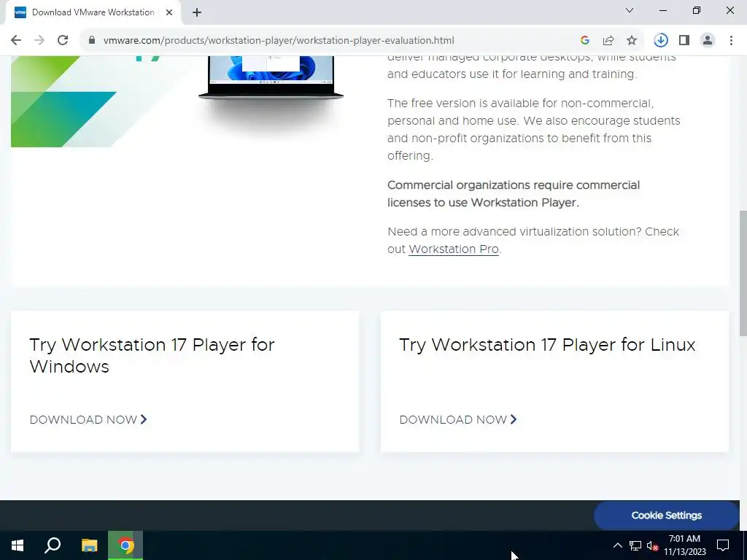
Task: Open Windows taskbar search
Action: 53,545
